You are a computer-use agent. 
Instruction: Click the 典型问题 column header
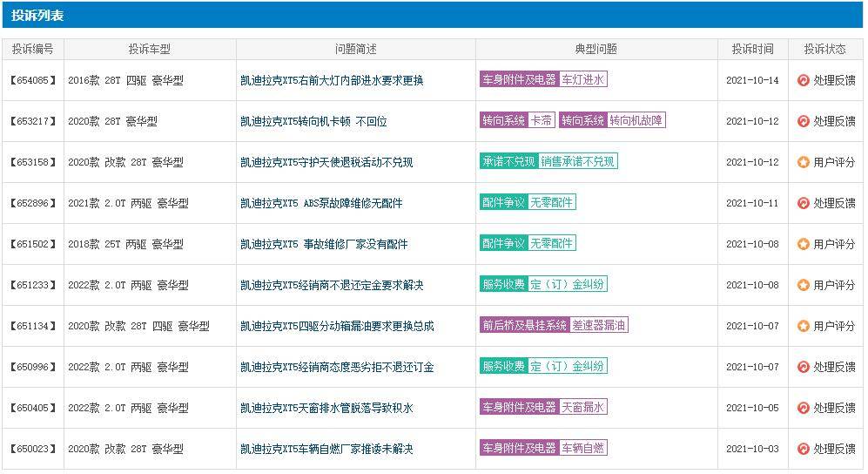click(596, 50)
